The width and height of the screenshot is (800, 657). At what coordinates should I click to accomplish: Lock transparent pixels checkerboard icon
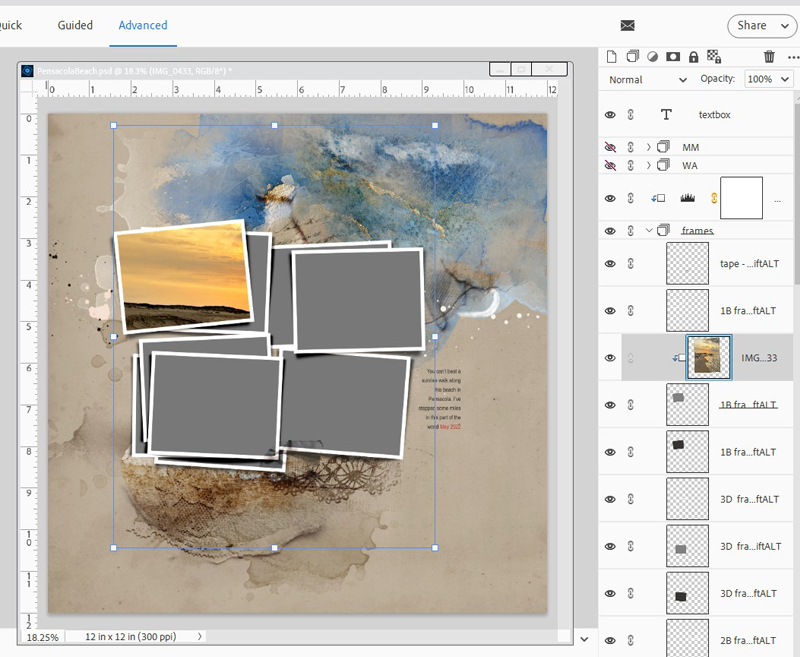pyautogui.click(x=714, y=57)
